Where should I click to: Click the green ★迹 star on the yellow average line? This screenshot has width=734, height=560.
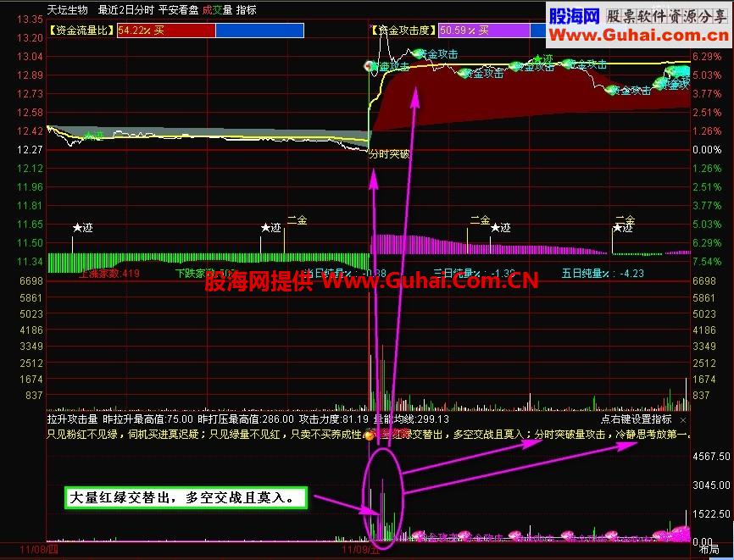pyautogui.click(x=542, y=59)
